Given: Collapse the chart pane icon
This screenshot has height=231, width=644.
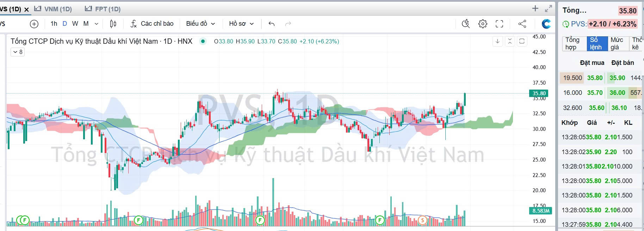Looking at the screenshot, I should tap(510, 41).
